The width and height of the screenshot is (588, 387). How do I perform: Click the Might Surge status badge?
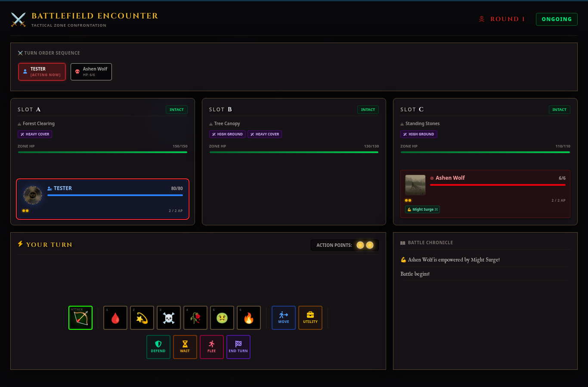pyautogui.click(x=422, y=209)
